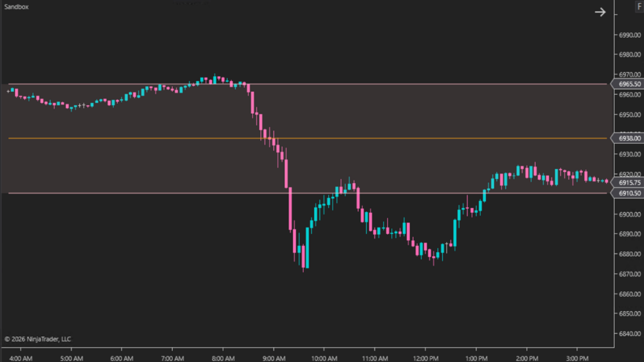Click the 9:00 AM label on time axis
Viewport: 644px width, 362px height.
(274, 358)
